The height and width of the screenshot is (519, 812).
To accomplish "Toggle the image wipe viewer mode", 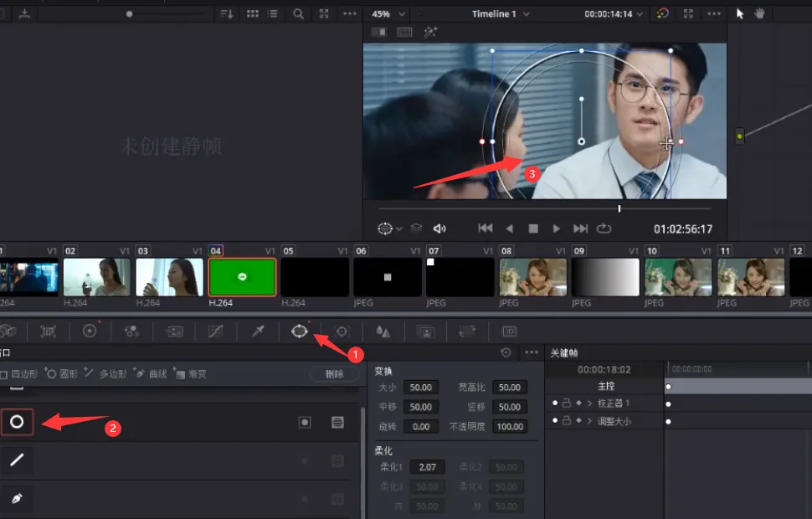I will coord(379,33).
